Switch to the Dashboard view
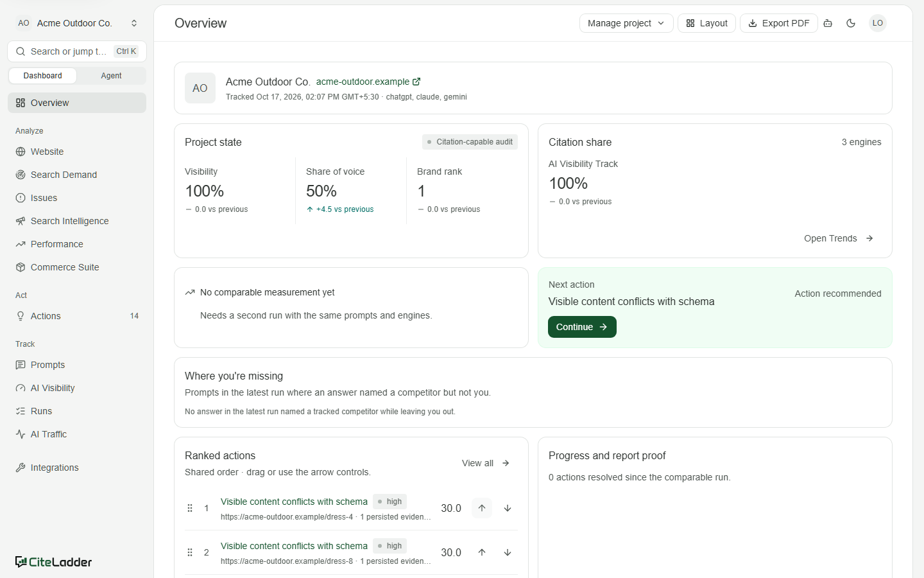The height and width of the screenshot is (578, 924). (x=43, y=76)
